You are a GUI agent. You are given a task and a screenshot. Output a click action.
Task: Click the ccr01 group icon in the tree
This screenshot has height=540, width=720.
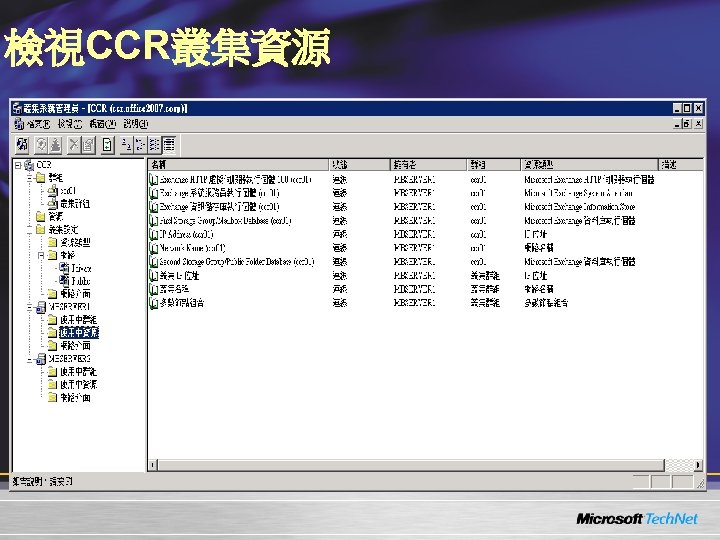(53, 191)
